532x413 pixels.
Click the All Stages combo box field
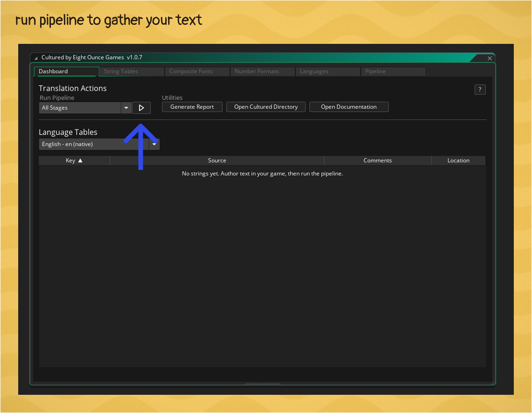pyautogui.click(x=80, y=108)
